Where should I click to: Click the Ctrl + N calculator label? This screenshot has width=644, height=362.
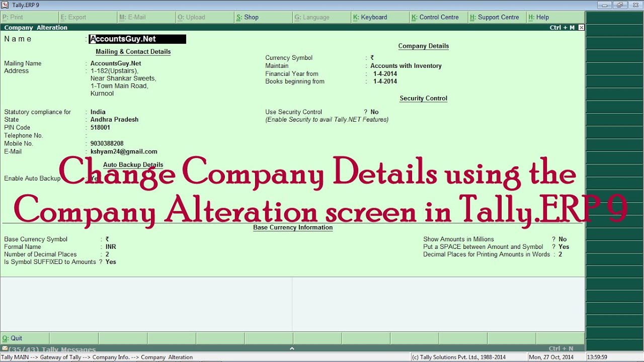561,348
